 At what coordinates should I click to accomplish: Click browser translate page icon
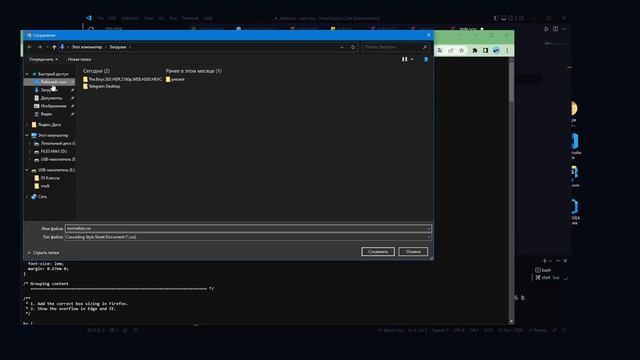(x=440, y=51)
